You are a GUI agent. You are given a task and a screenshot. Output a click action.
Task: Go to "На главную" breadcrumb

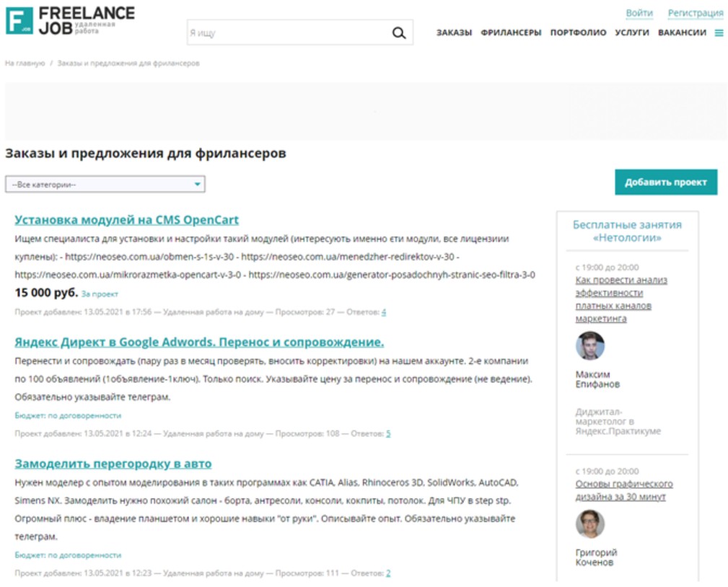click(x=25, y=63)
